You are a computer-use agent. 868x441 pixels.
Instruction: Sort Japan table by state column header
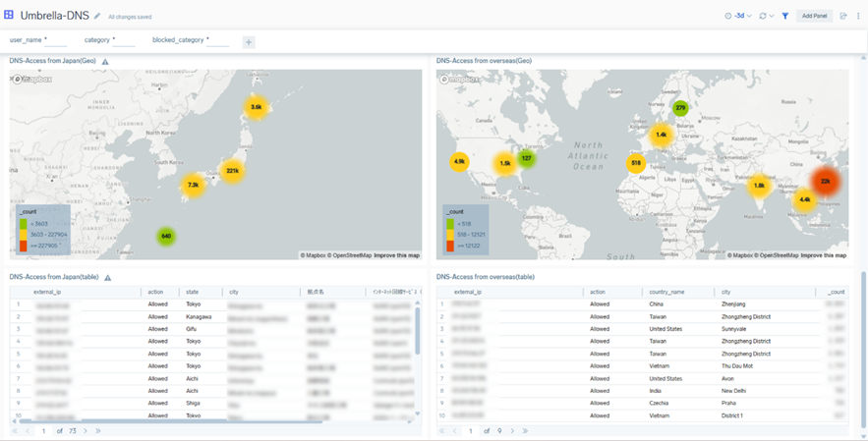(x=192, y=292)
